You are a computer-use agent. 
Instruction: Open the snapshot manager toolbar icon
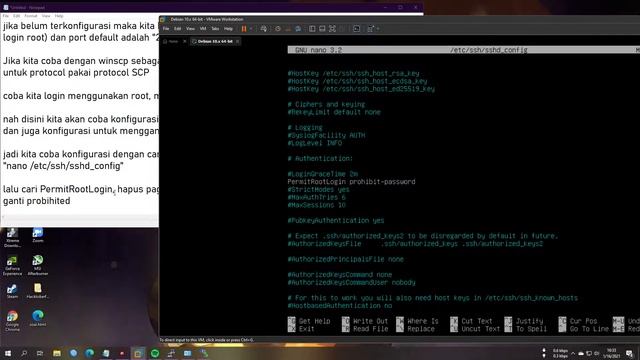(x=298, y=29)
